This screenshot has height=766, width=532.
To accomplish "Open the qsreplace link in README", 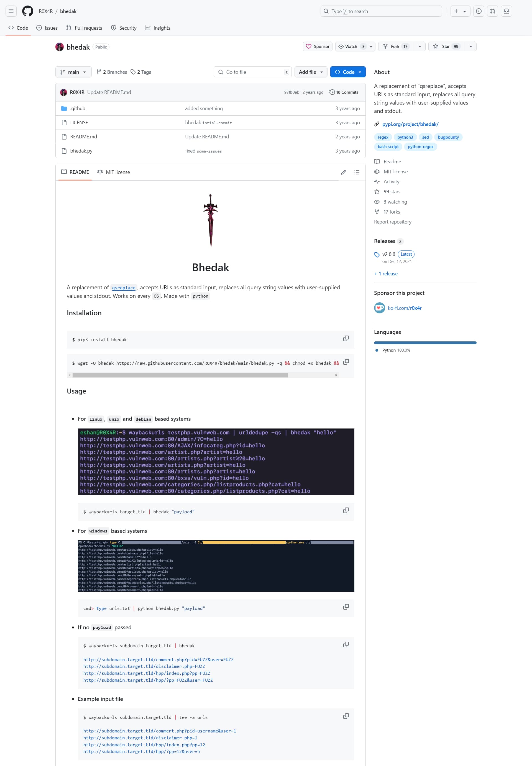I will pos(124,288).
